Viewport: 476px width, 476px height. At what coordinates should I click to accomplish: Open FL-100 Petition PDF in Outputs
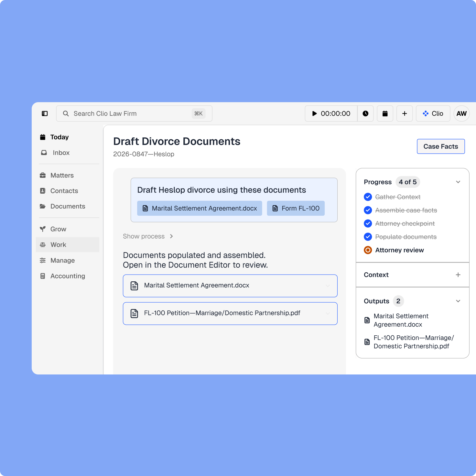click(x=409, y=342)
